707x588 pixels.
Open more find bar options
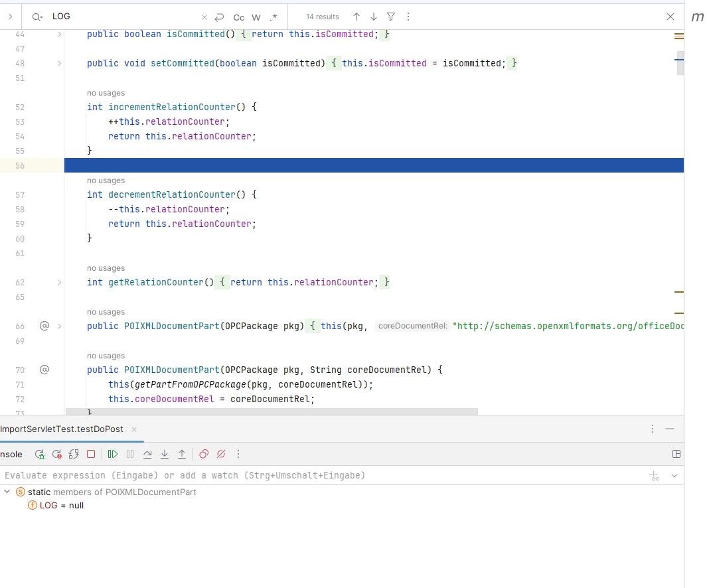[x=408, y=17]
